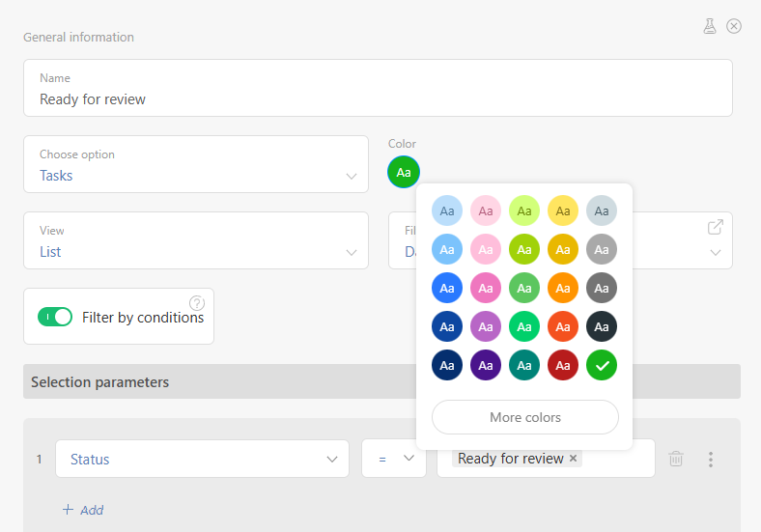Delete condition using the trash icon
This screenshot has width=761, height=532.
(676, 459)
